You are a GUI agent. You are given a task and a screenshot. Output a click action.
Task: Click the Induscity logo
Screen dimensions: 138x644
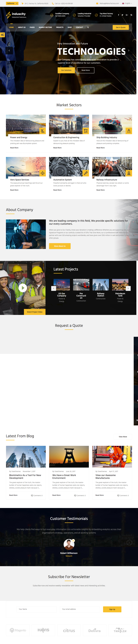pyautogui.click(x=16, y=15)
